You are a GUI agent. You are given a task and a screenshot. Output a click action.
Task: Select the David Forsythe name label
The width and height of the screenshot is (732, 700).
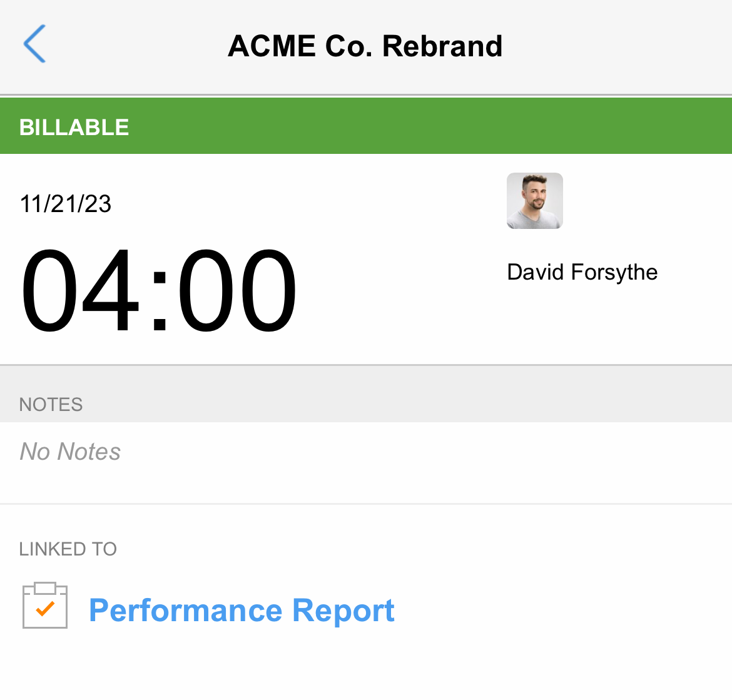[582, 272]
